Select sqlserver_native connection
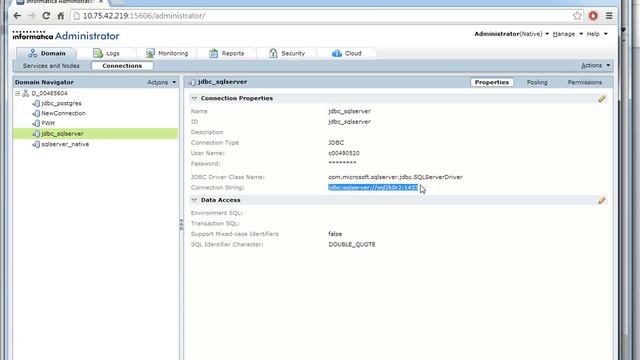The width and height of the screenshot is (640, 360). pos(65,144)
